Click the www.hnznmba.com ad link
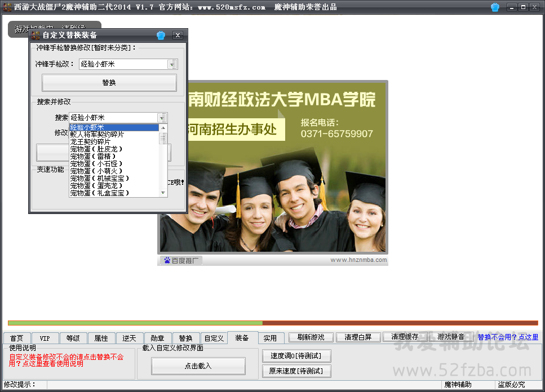The width and height of the screenshot is (545, 392). [358, 260]
